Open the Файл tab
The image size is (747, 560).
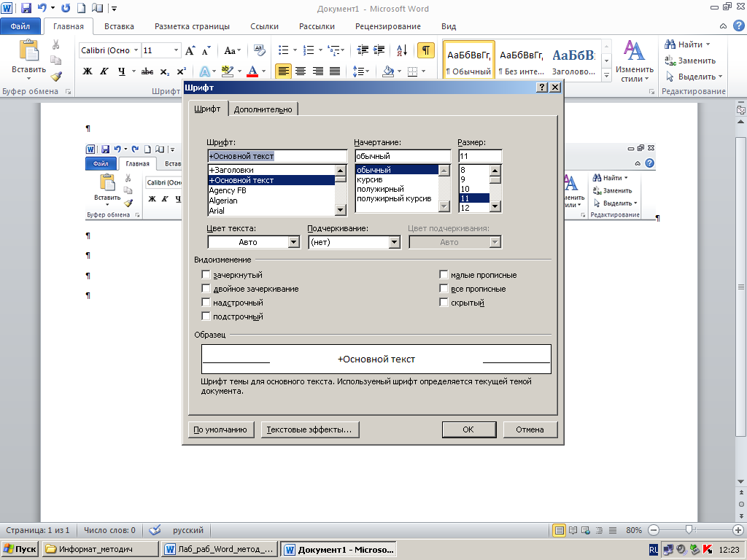click(20, 26)
